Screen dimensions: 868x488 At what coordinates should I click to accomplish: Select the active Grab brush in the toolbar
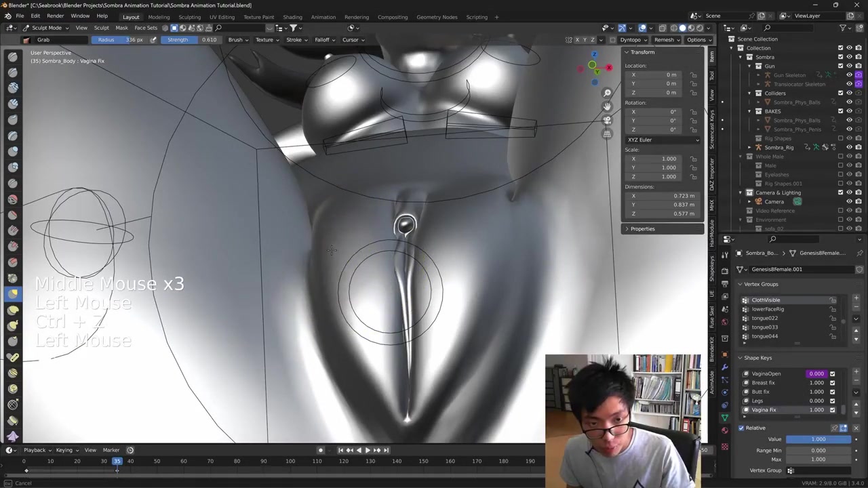13,293
